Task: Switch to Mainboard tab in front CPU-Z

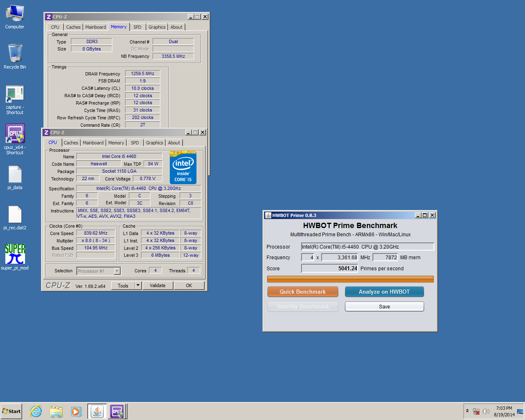Action: [93, 143]
